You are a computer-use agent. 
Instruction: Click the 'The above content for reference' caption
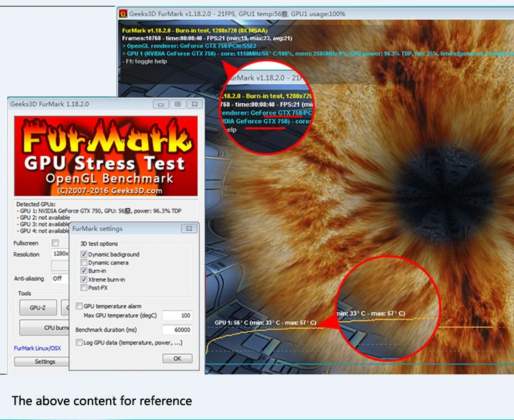click(x=102, y=400)
